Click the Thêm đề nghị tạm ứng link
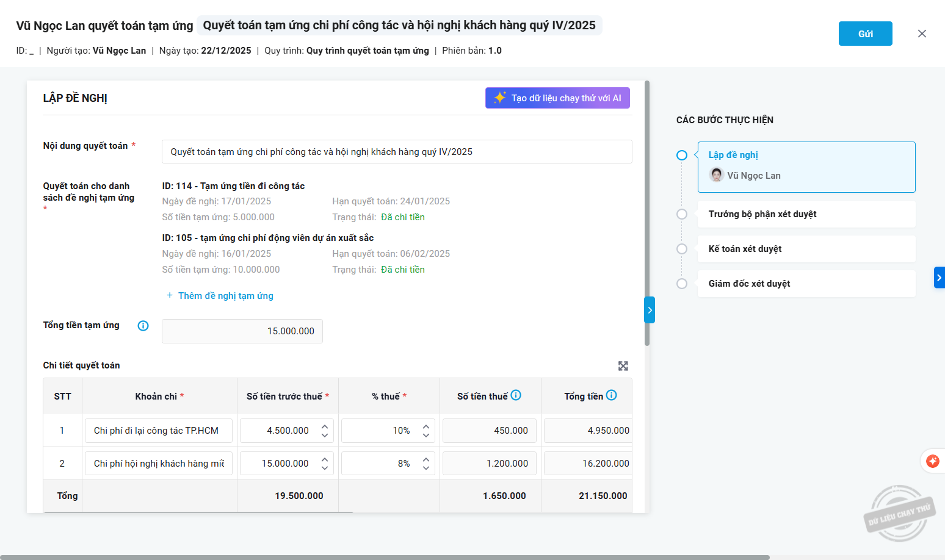945x560 pixels. [225, 296]
